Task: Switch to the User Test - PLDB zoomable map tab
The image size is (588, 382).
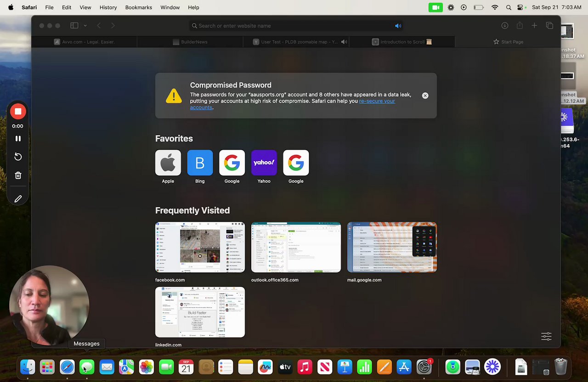Action: click(x=296, y=42)
